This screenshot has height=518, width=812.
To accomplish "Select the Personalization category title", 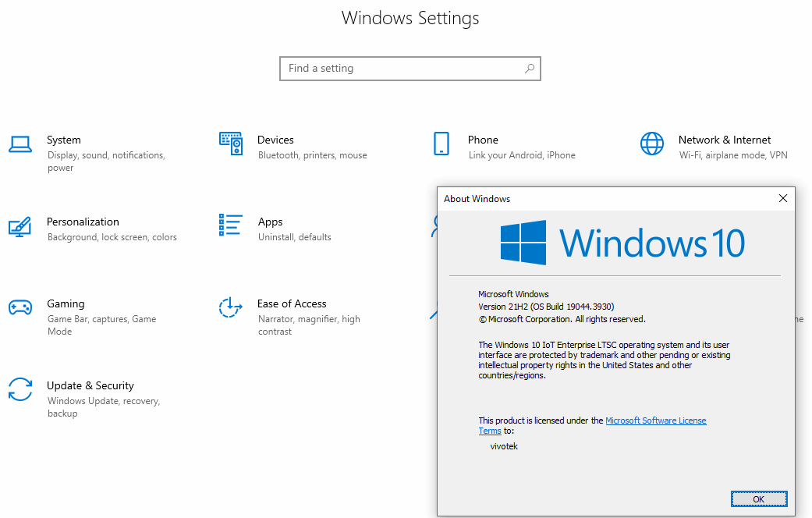I will pyautogui.click(x=83, y=222).
